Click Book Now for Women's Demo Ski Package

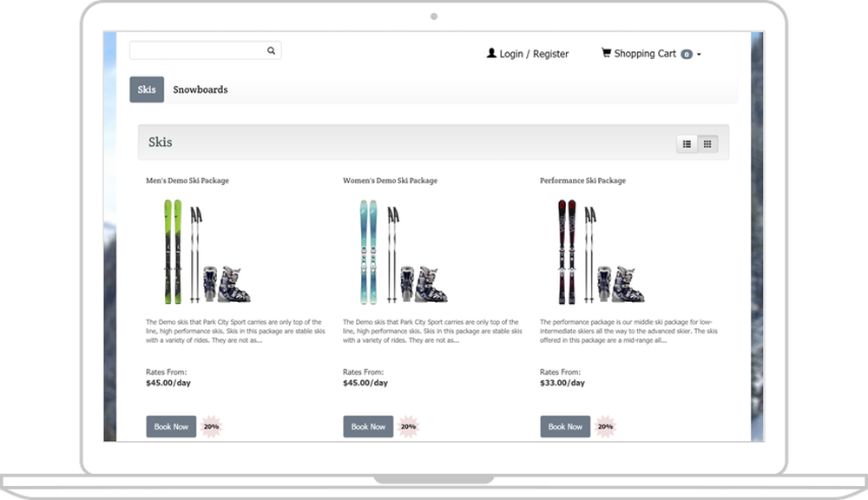(367, 426)
